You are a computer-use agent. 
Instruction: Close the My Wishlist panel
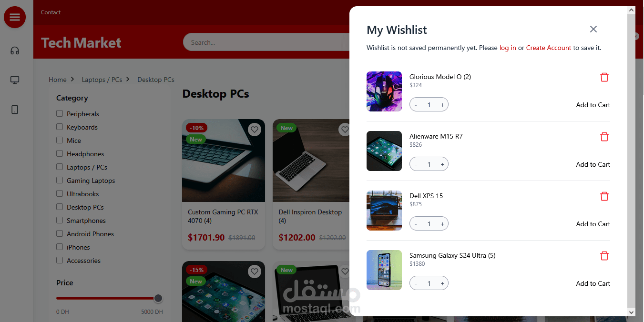point(593,30)
